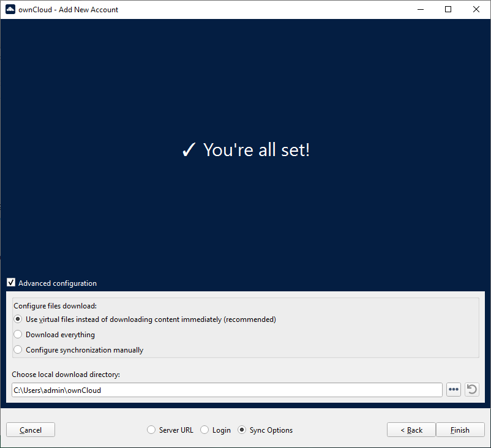Reset download directory with the circular arrow icon
The height and width of the screenshot is (448, 491).
point(471,390)
